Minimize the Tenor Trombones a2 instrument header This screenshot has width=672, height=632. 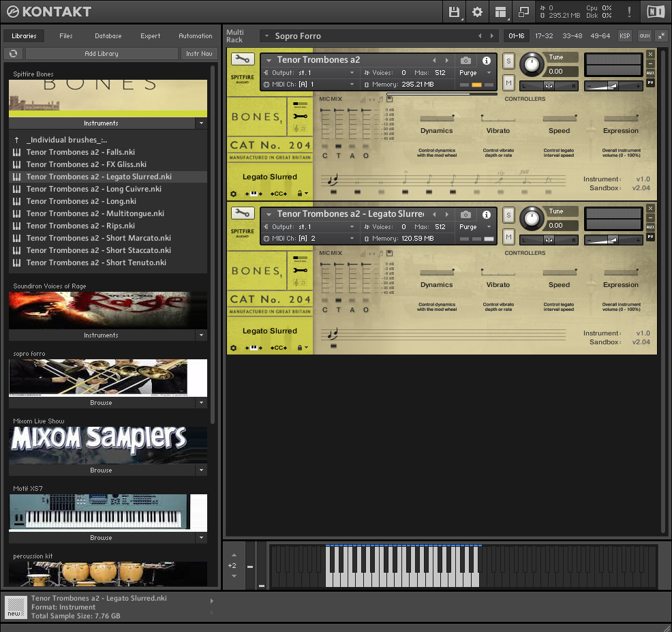pyautogui.click(x=650, y=63)
